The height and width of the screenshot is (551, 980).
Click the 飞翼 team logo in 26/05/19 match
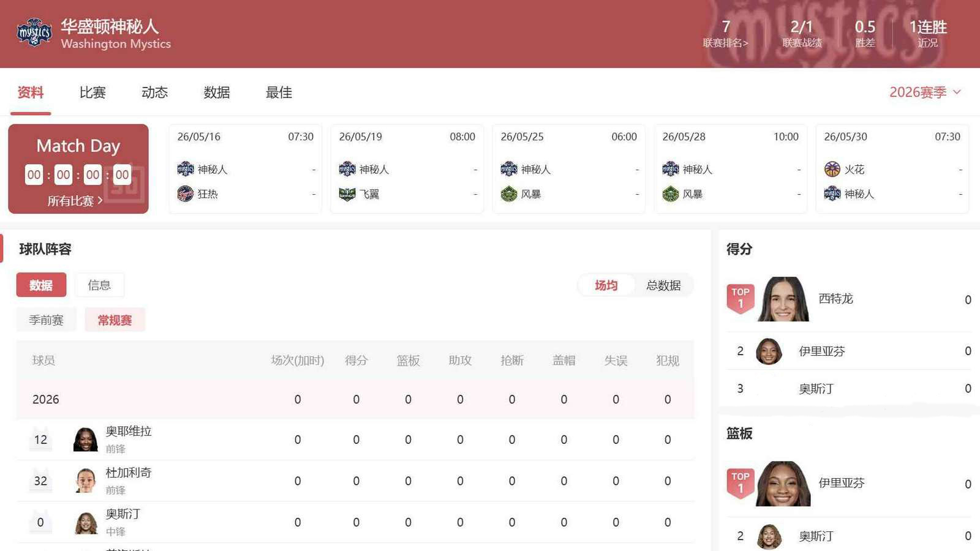tap(347, 194)
